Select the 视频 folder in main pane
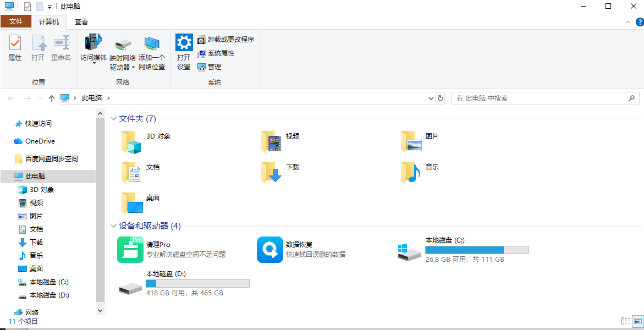The width and height of the screenshot is (644, 330). click(x=280, y=141)
